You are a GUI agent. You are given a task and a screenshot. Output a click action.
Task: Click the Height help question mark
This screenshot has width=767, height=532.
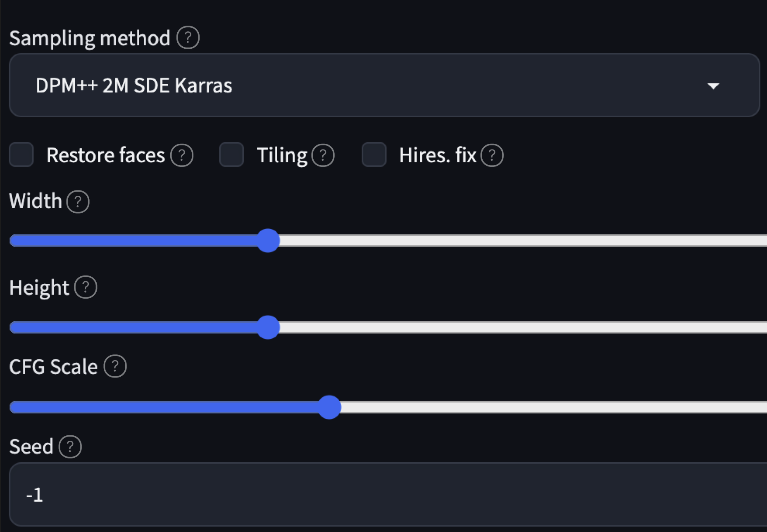pos(85,287)
